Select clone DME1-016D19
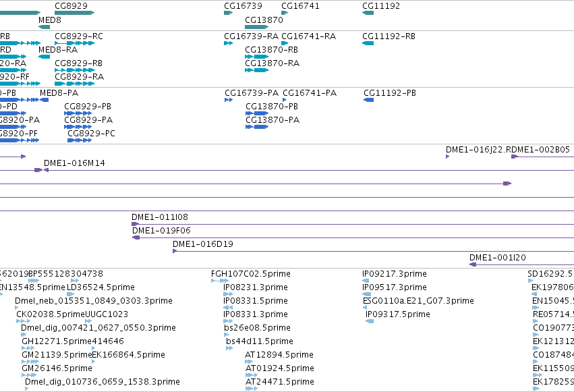The width and height of the screenshot is (574, 392). (x=374, y=251)
